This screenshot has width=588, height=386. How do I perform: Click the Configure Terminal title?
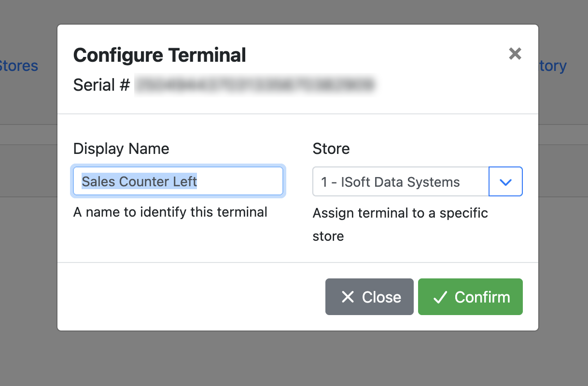coord(159,55)
